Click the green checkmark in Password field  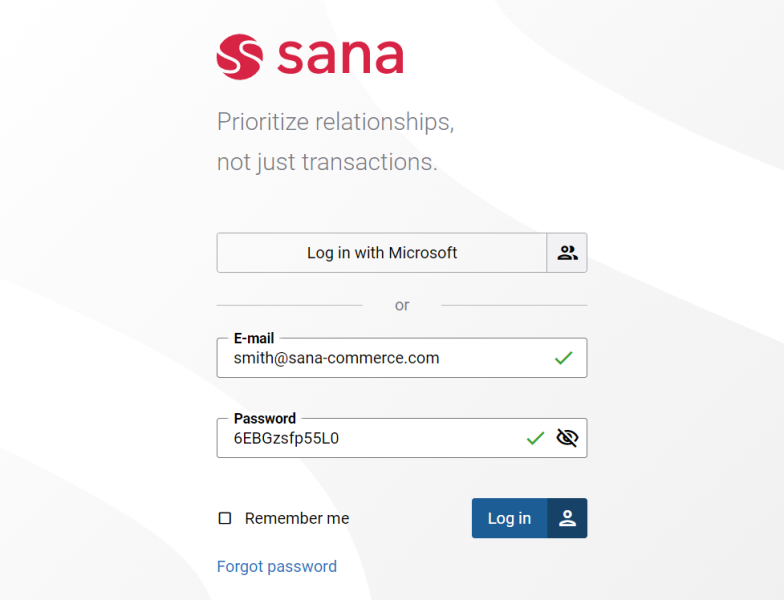coord(536,438)
